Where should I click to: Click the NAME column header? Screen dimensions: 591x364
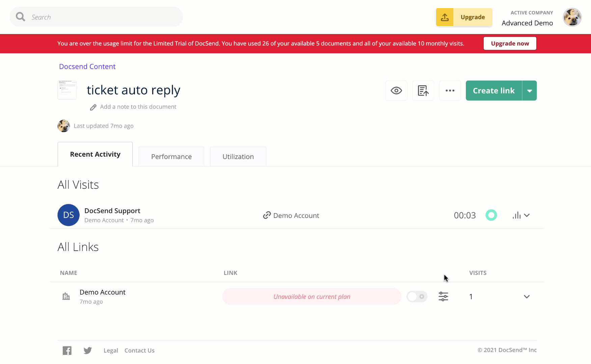click(x=68, y=273)
